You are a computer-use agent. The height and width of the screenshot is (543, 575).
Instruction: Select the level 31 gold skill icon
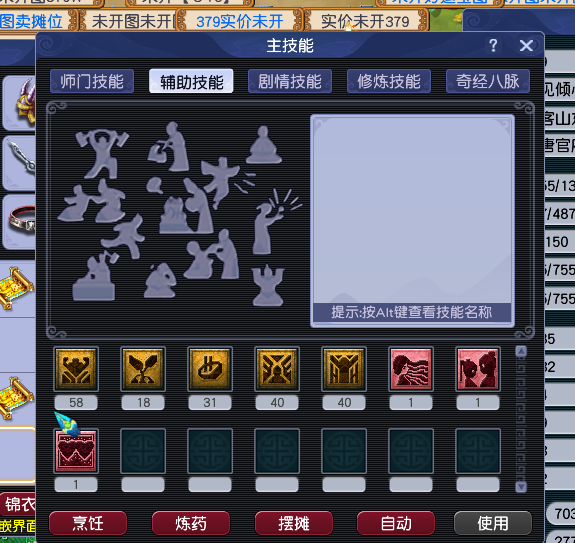point(210,369)
